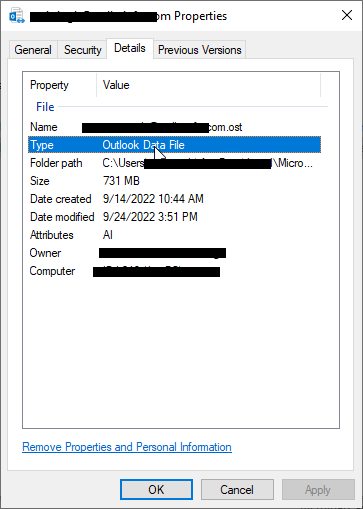Click the Apply button

318,490
